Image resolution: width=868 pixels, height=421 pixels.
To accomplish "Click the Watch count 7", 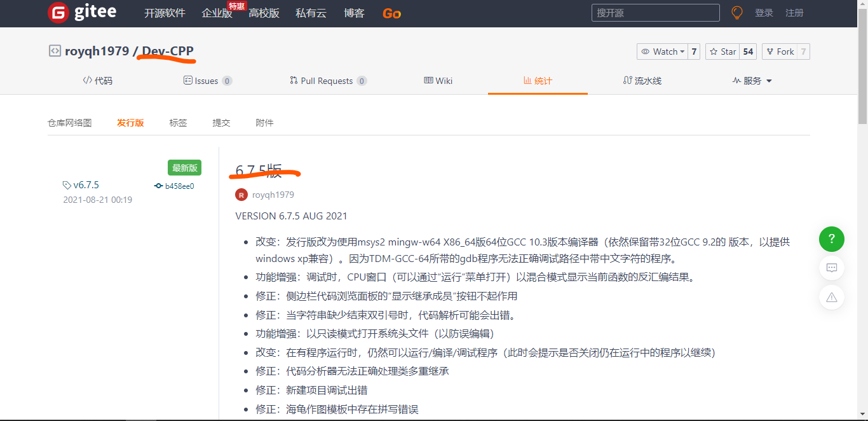I will coord(694,52).
